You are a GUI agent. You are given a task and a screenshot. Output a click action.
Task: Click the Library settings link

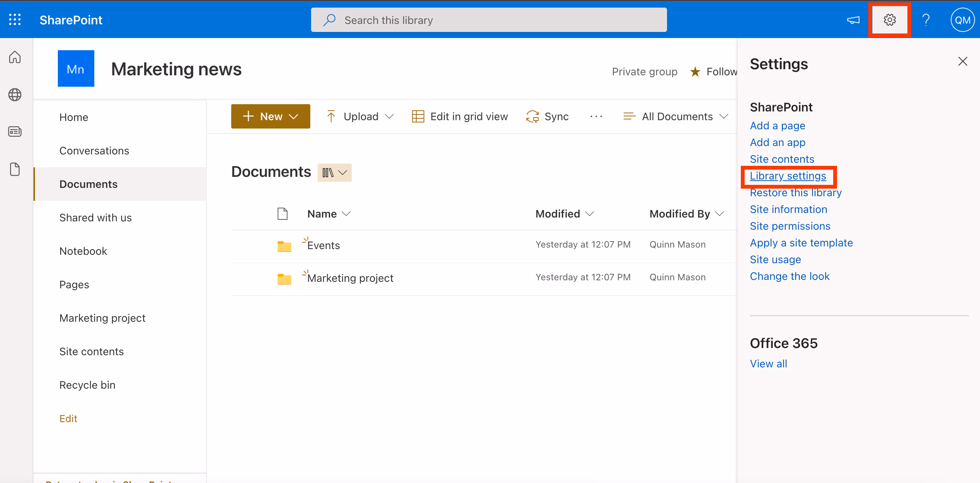click(x=788, y=176)
